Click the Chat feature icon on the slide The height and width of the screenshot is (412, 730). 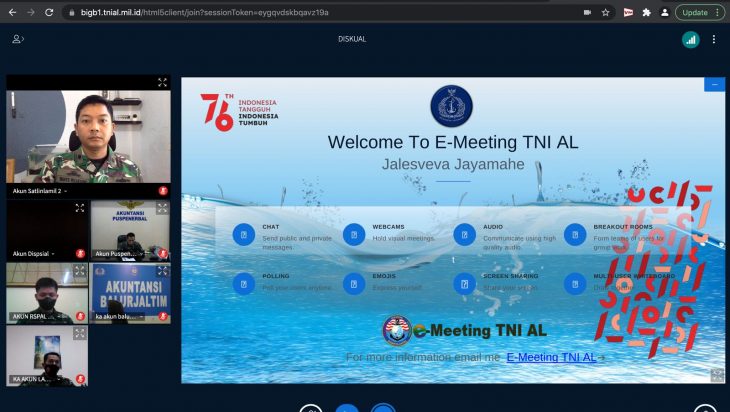[244, 234]
